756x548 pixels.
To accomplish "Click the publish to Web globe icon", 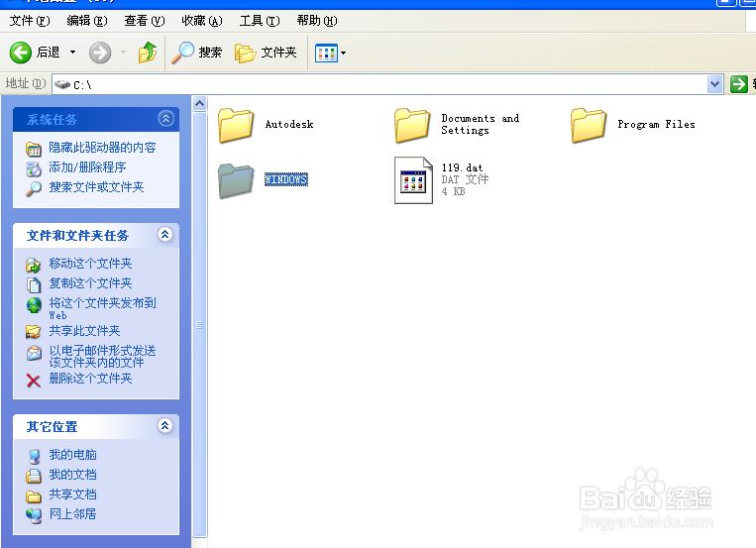I will pos(34,305).
